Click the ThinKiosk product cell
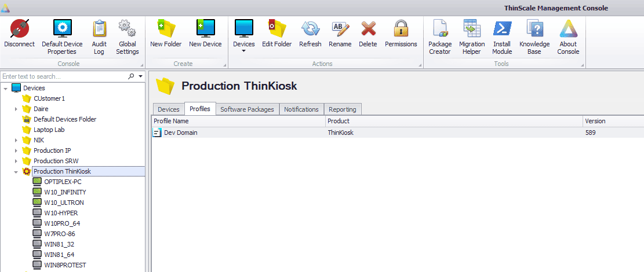644x272 pixels. (x=340, y=133)
